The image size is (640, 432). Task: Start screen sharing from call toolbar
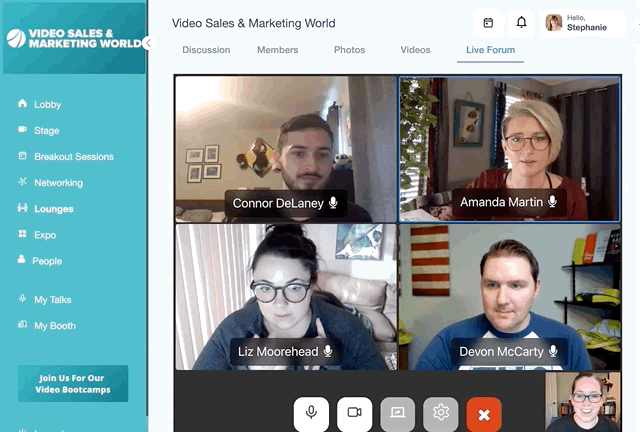pyautogui.click(x=397, y=413)
